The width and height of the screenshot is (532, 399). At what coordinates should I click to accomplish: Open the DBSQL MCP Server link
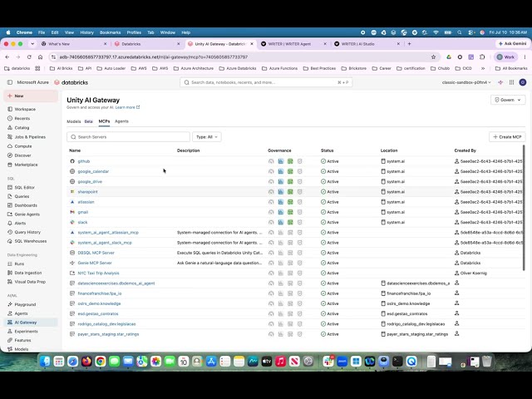[96, 253]
